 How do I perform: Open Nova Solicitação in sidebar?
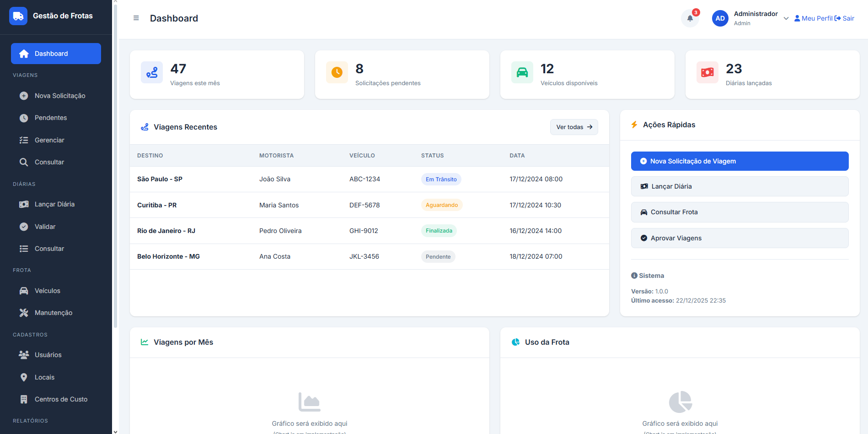tap(59, 96)
